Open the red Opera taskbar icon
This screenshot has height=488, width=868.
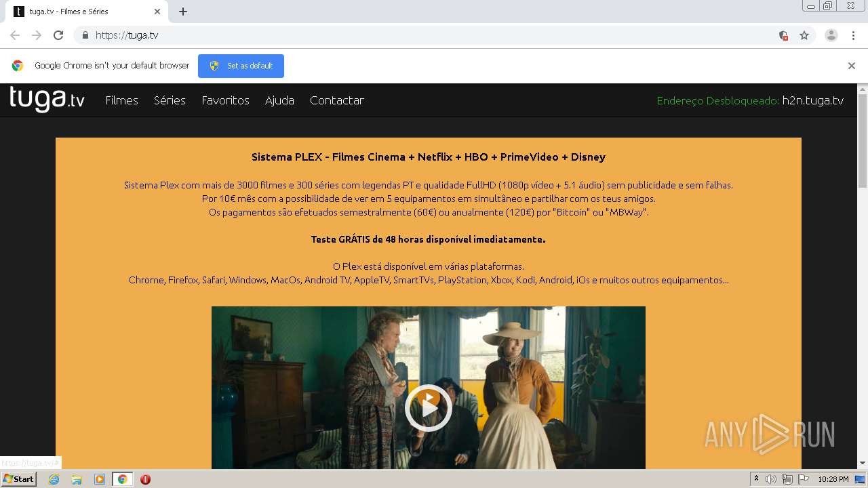[145, 479]
